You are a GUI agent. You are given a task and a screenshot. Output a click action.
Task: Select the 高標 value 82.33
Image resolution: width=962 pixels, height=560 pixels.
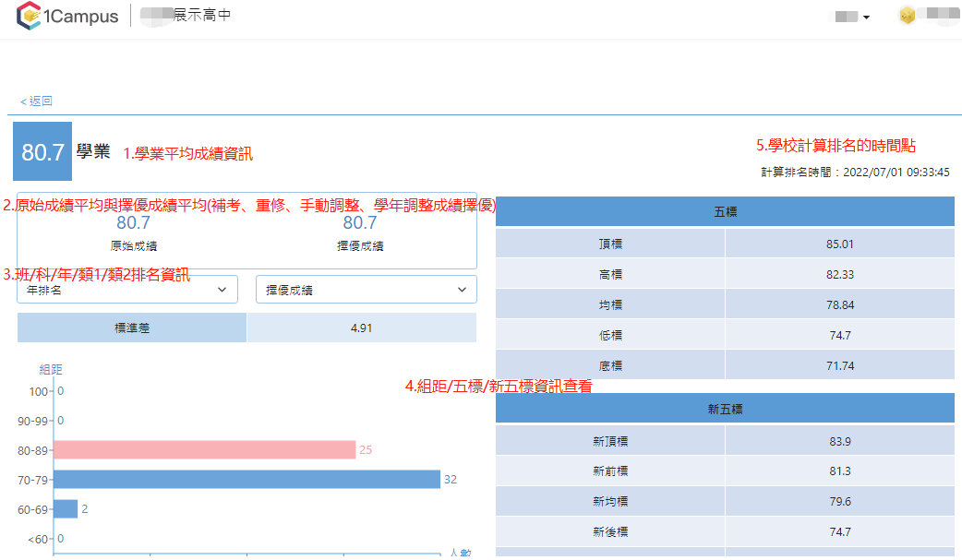pyautogui.click(x=840, y=274)
